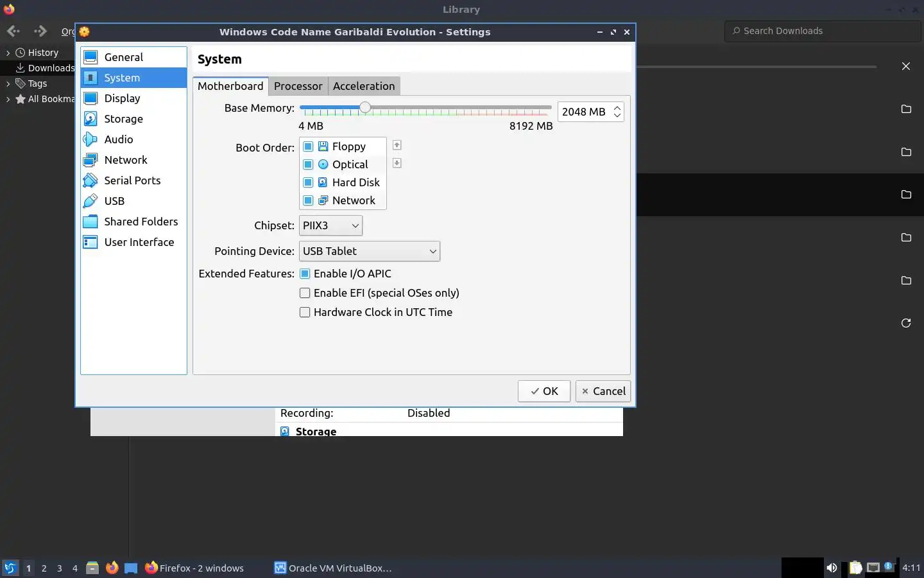This screenshot has height=578, width=924.
Task: Increase base memory with stepper up arrow
Action: pyautogui.click(x=617, y=108)
